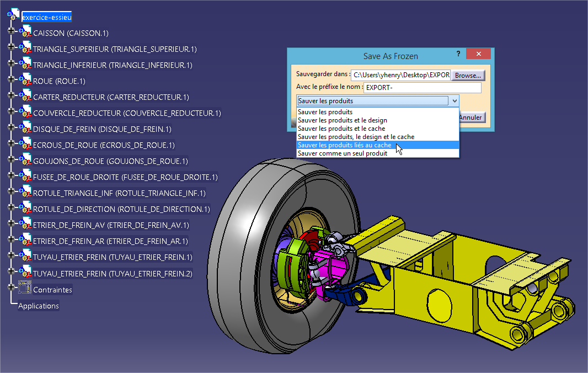Click the TUYAU_ETRIER_FREIN.2 product icon
Image resolution: width=588 pixels, height=373 pixels.
click(25, 272)
